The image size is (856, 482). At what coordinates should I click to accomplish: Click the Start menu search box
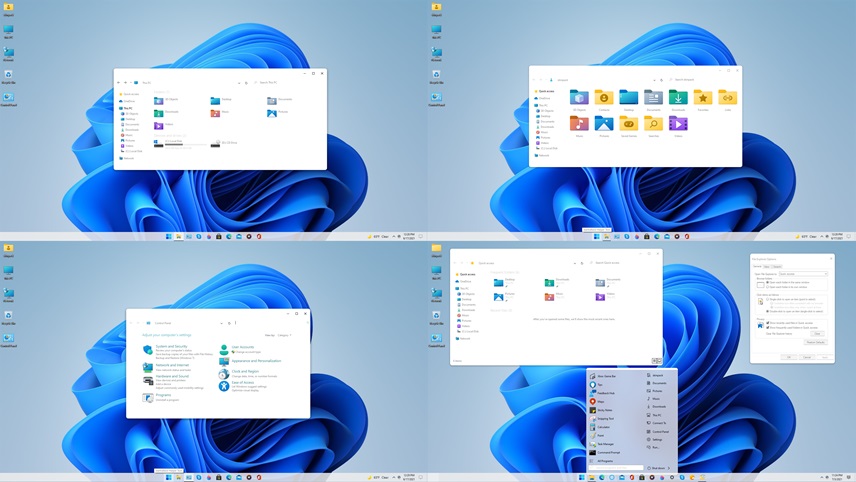click(616, 468)
